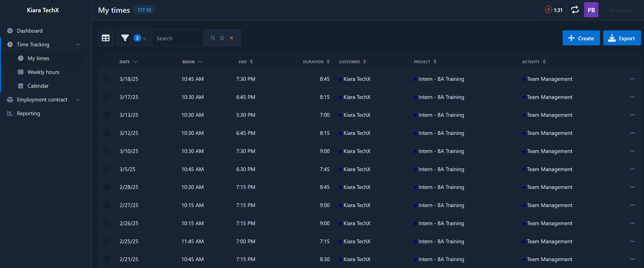Open Weekly hours in sidebar
This screenshot has width=644, height=268.
click(43, 72)
